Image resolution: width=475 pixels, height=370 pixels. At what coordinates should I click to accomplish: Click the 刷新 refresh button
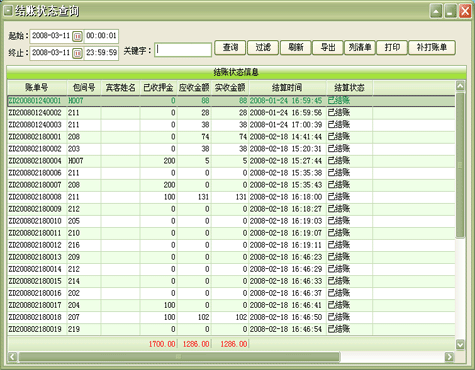pos(295,48)
